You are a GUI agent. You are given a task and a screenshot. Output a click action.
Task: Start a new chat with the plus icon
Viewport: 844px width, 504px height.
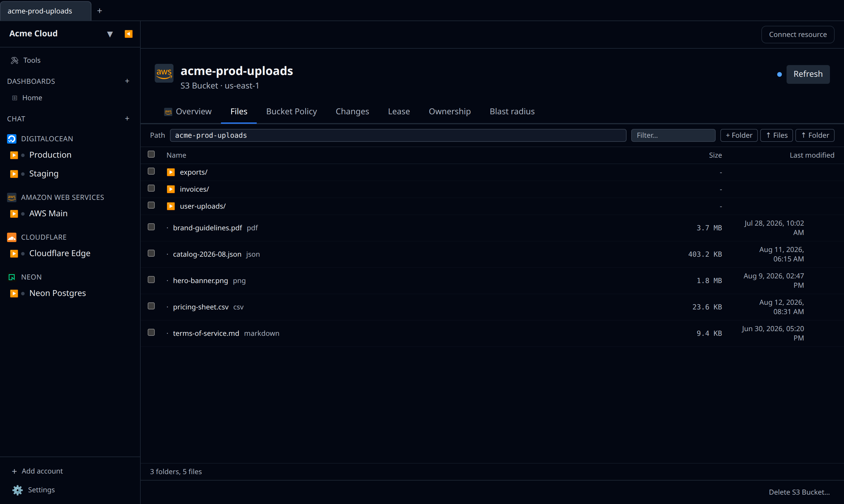click(127, 119)
